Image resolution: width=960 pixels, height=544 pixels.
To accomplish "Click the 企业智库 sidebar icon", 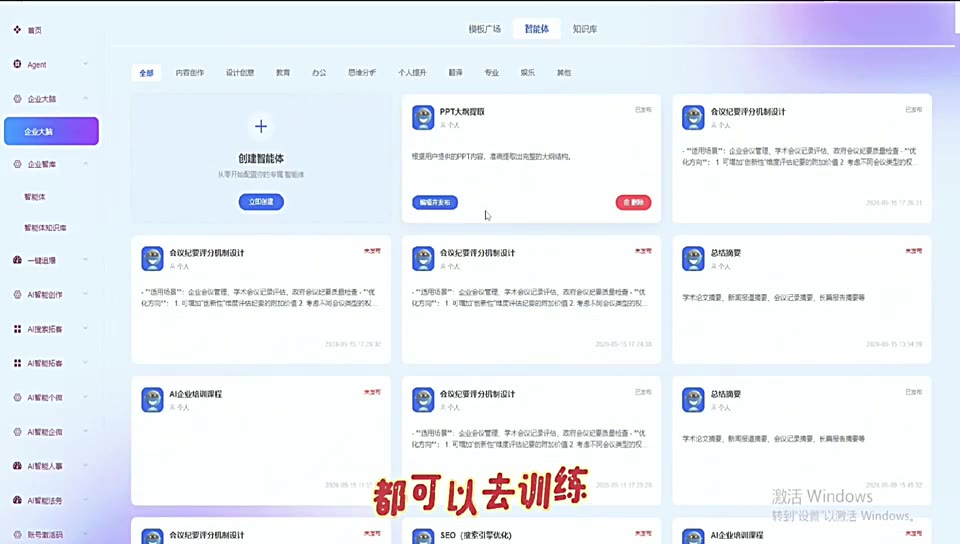I will [x=17, y=164].
